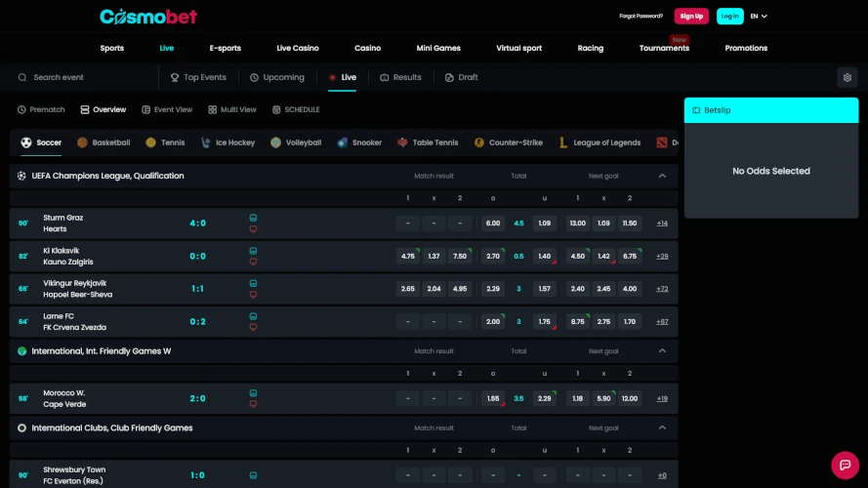Viewport: 868px width, 488px height.
Task: Select the Multi View mode
Action: (x=232, y=109)
